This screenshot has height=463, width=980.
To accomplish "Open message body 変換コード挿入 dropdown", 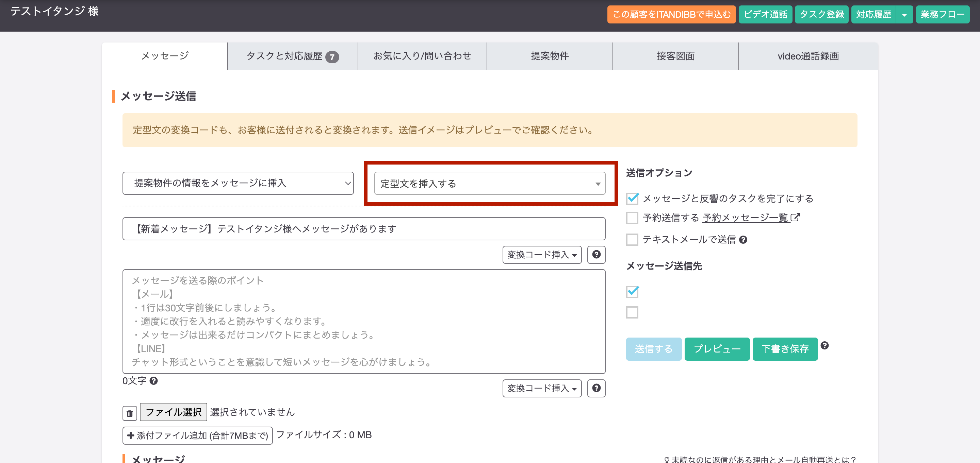I will (542, 388).
